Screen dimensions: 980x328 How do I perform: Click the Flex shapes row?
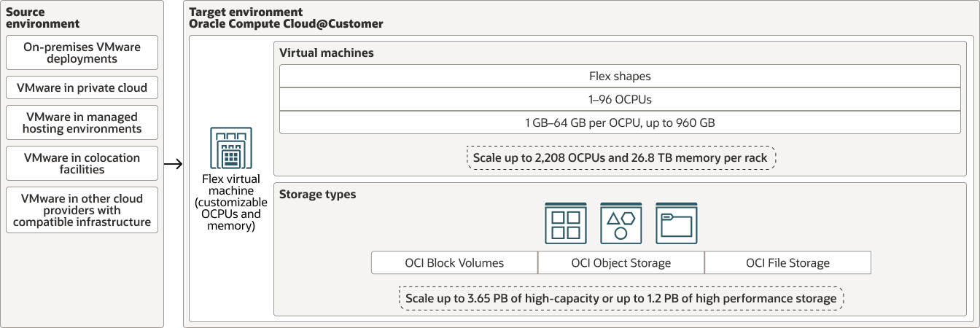click(x=620, y=76)
